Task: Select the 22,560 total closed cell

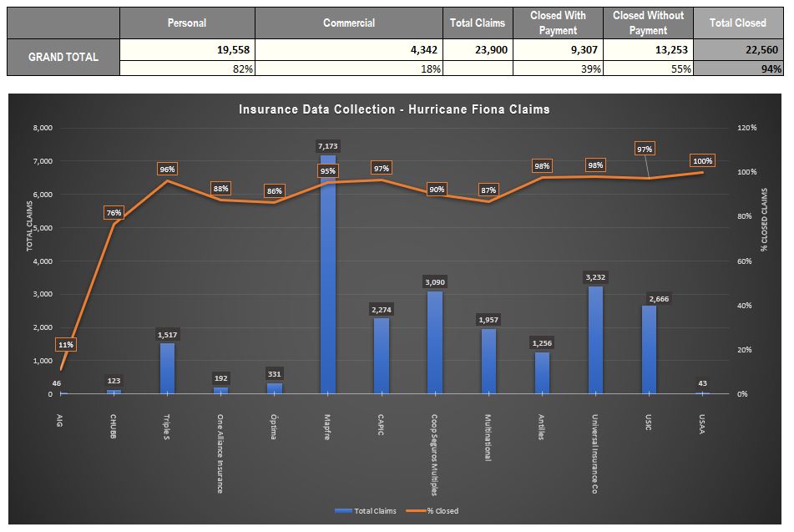Action: (737, 50)
